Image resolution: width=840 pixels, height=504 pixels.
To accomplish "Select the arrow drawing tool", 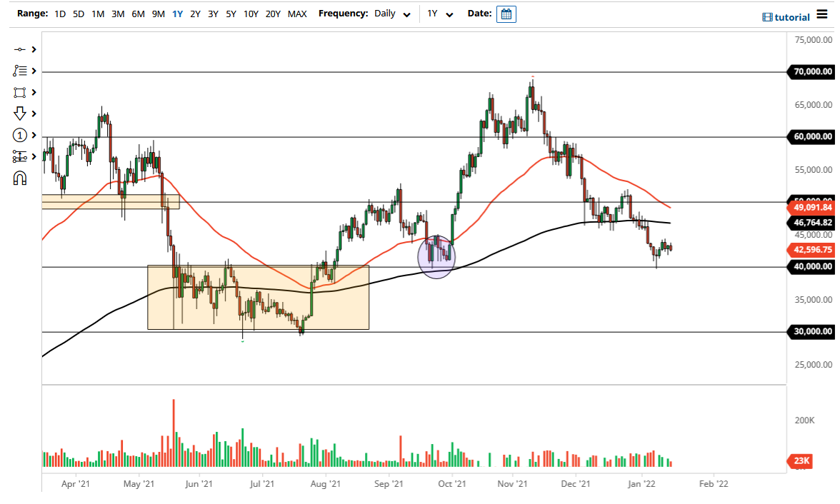I will 20,114.
